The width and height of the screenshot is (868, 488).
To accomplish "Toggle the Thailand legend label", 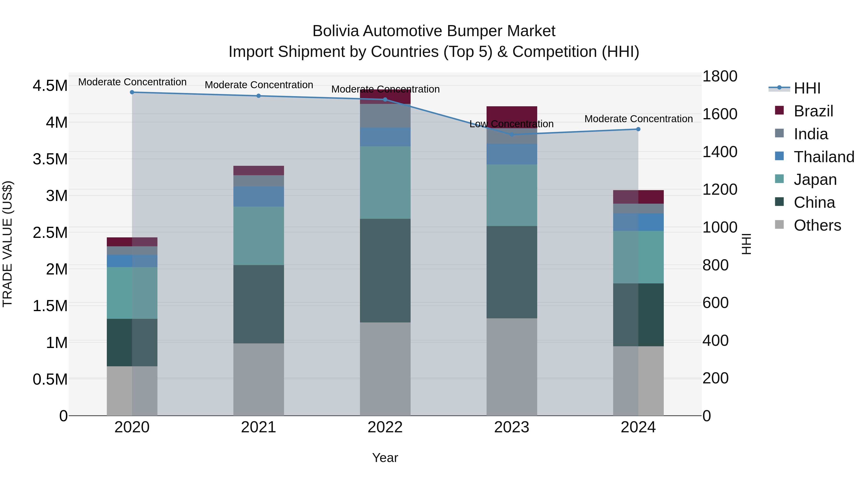I will click(824, 157).
